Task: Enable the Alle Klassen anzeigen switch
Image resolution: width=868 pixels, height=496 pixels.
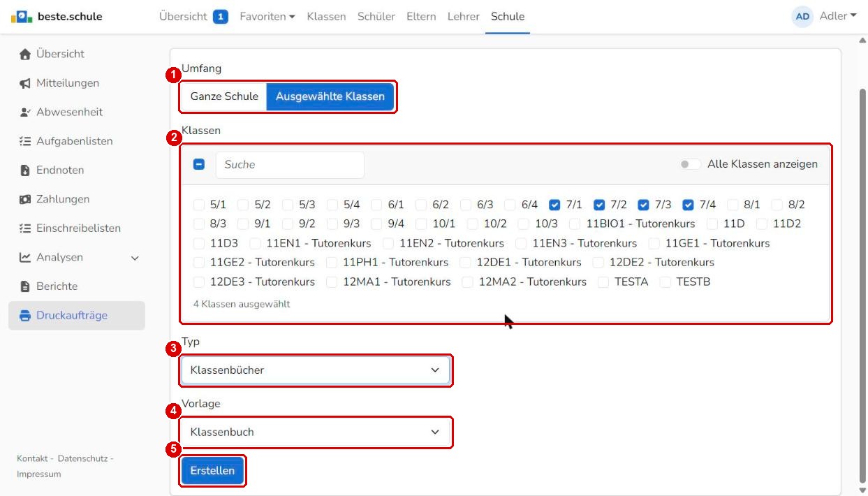Action: (x=691, y=165)
